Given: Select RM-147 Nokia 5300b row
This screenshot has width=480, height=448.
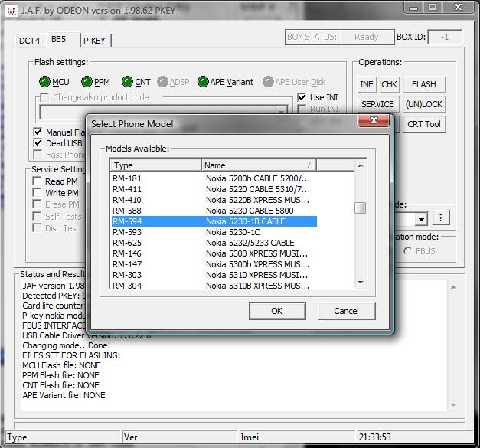Looking at the screenshot, I should click(x=214, y=264).
